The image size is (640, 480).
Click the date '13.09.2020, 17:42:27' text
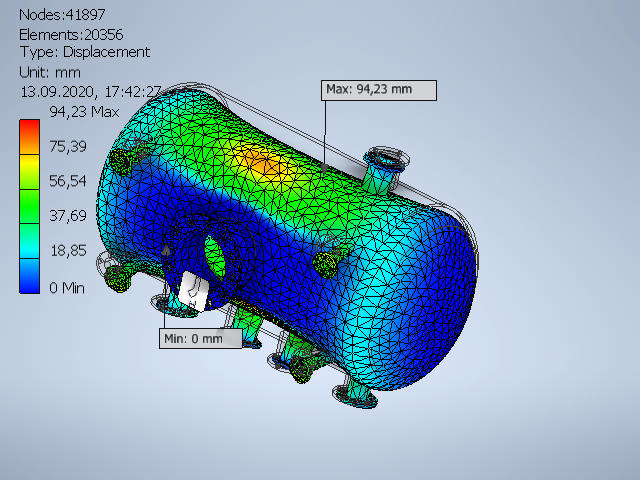pyautogui.click(x=91, y=92)
